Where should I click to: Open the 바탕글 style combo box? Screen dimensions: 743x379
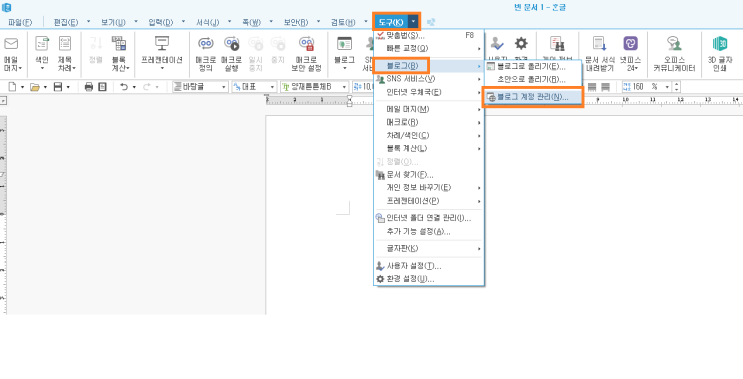[200, 87]
